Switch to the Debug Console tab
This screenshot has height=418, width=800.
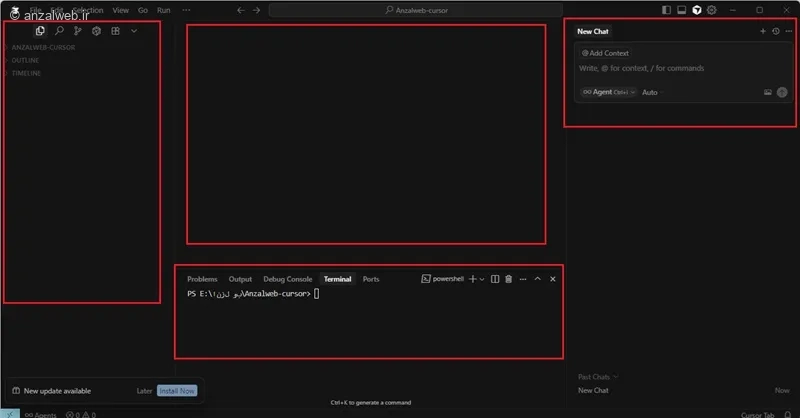(288, 279)
